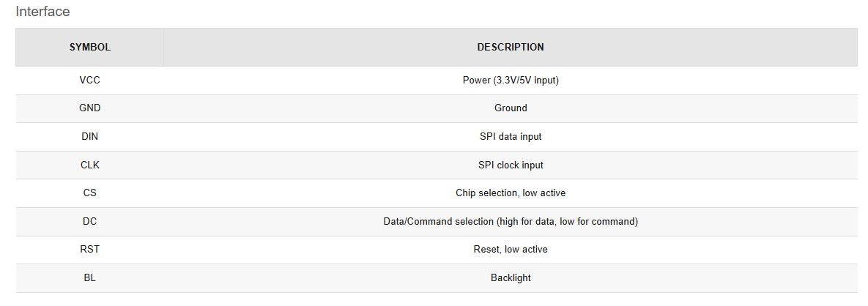The image size is (868, 306).
Task: Click the Power (3.3V/5V input) description
Action: point(511,80)
